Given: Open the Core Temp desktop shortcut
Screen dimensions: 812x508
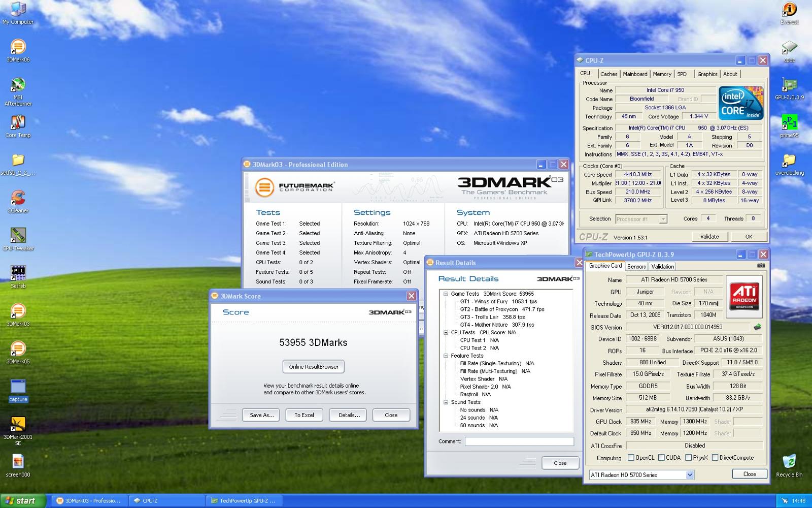Looking at the screenshot, I should 18,126.
